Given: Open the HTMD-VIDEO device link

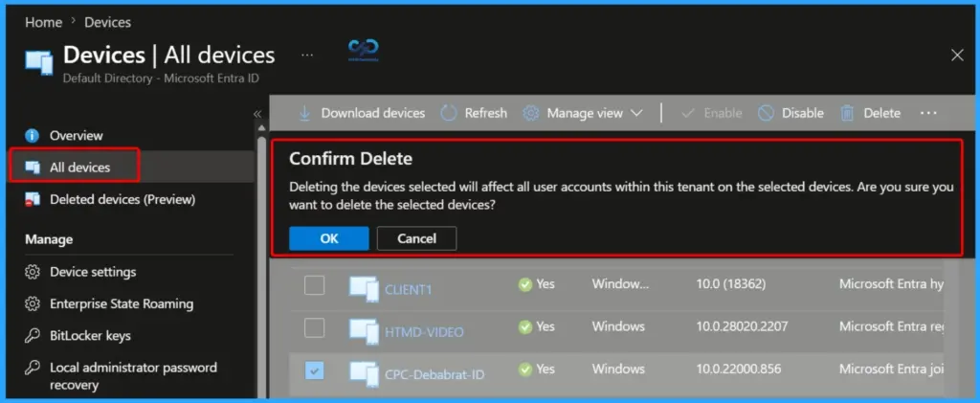Looking at the screenshot, I should tap(424, 332).
